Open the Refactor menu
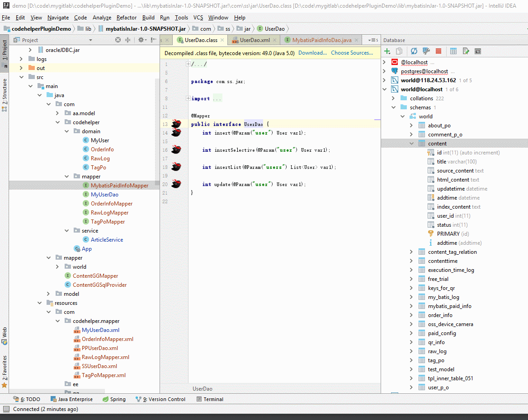Image resolution: width=528 pixels, height=420 pixels. pos(126,18)
